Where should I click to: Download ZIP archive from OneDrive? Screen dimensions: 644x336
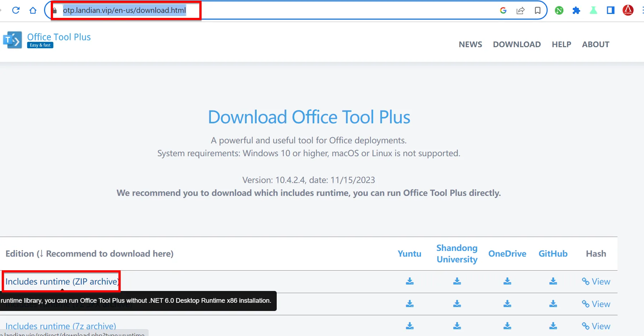click(507, 281)
